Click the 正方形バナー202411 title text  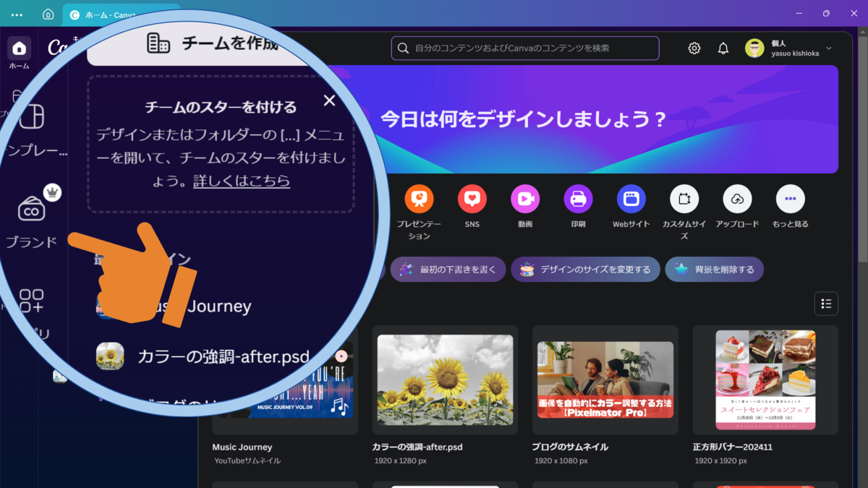tap(733, 447)
